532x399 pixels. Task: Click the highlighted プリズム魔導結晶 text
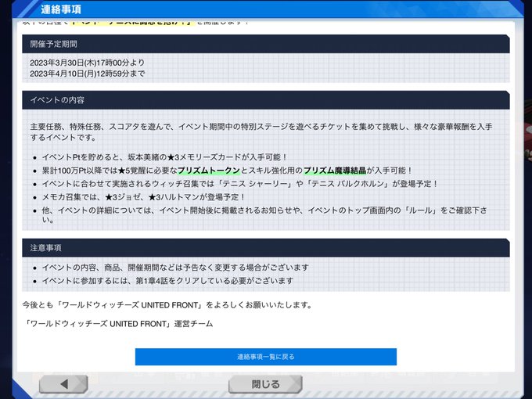click(x=335, y=171)
